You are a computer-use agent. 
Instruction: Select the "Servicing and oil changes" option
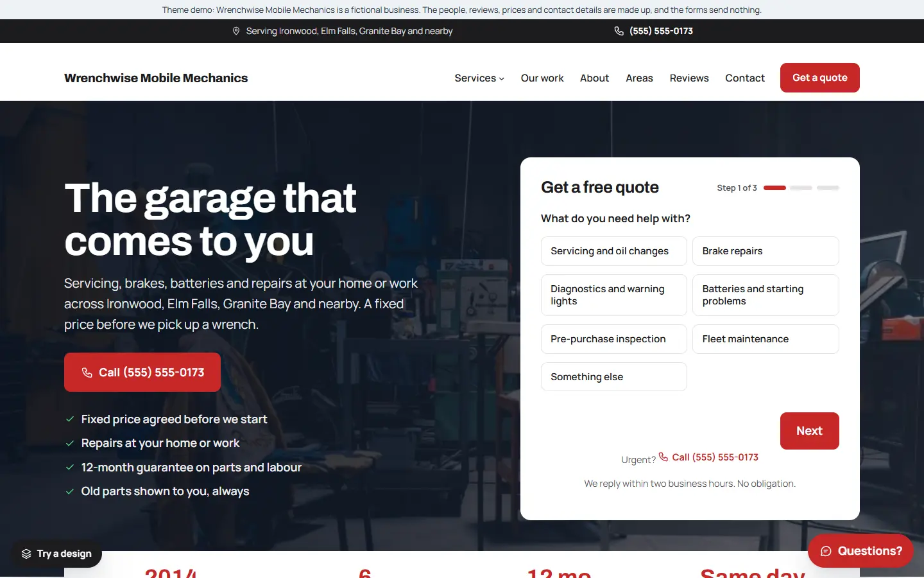614,251
